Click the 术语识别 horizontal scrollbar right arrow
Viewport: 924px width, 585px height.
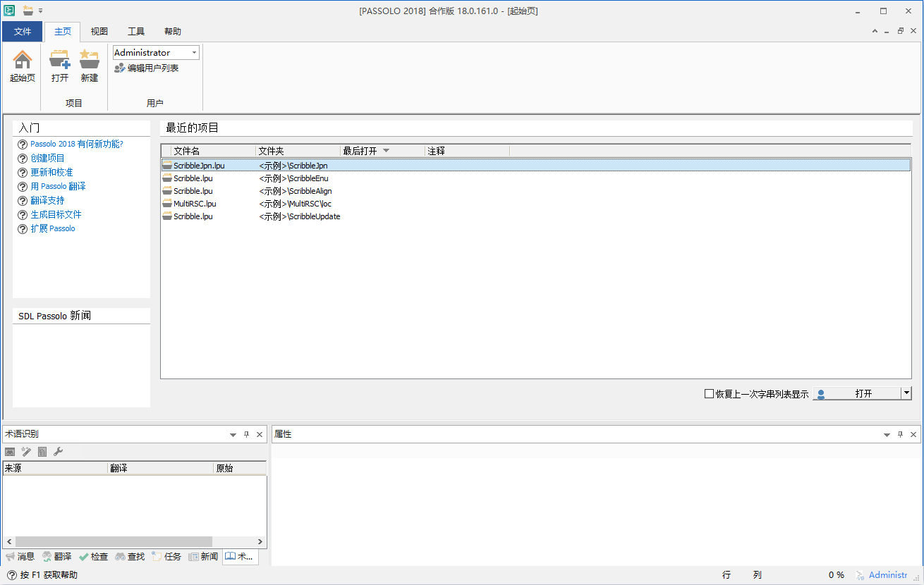(x=260, y=541)
